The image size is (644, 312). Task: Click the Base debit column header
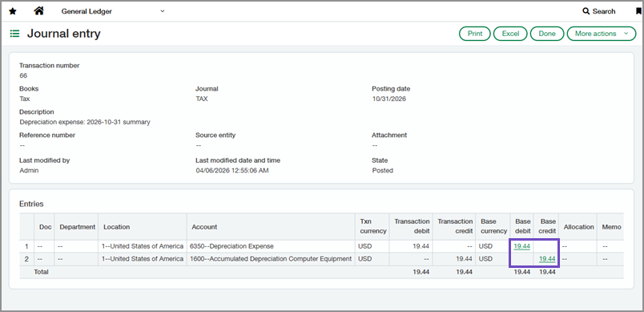(522, 226)
